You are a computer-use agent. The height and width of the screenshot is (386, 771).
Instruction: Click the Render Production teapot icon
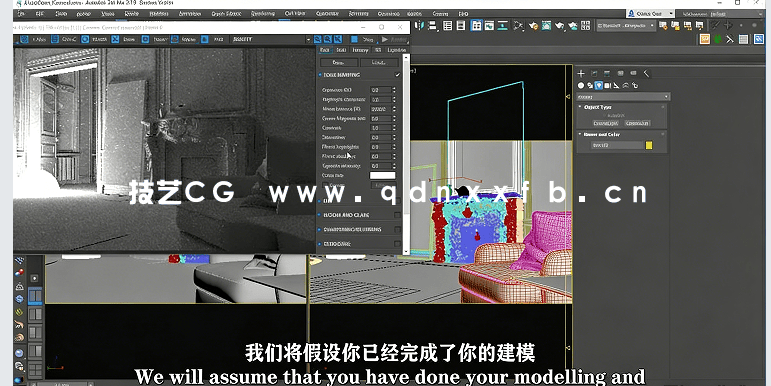[560, 26]
